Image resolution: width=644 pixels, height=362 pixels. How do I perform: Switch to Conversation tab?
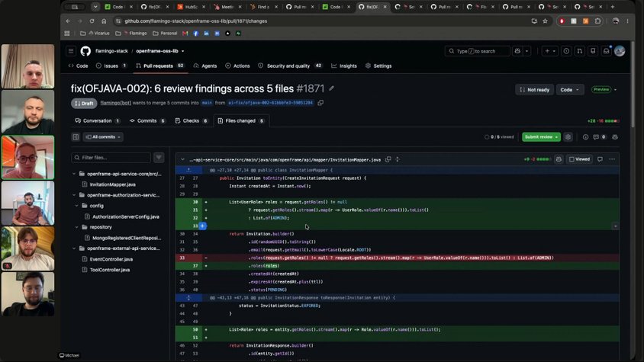point(98,120)
